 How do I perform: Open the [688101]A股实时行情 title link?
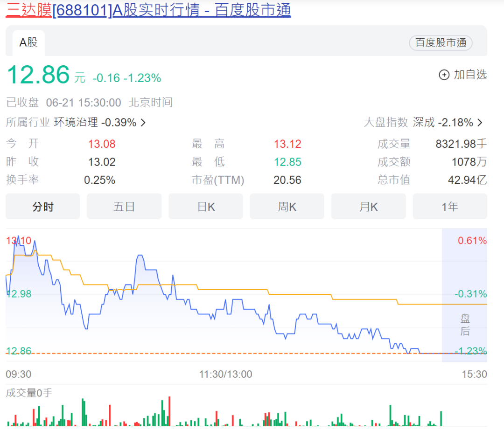172,10
